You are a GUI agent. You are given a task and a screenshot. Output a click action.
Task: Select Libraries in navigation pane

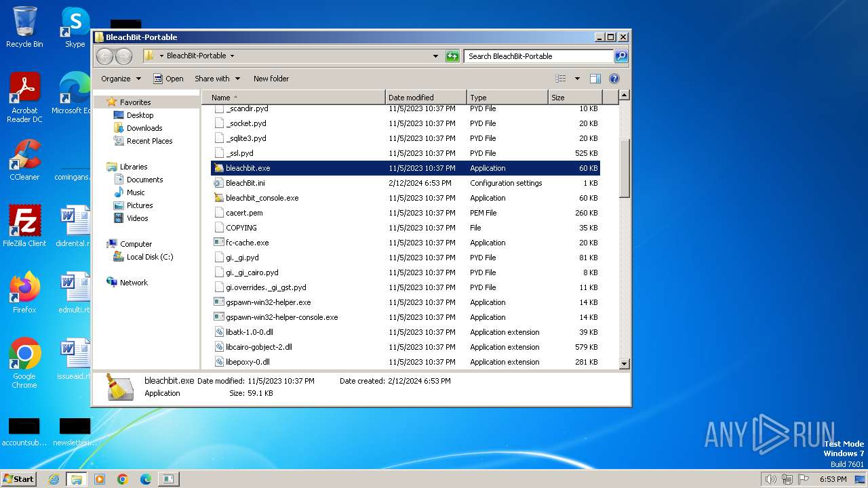134,167
